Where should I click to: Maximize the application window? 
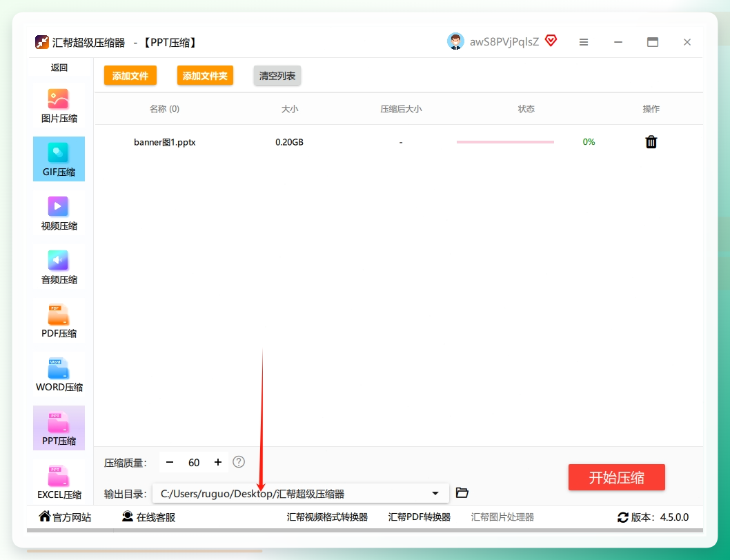coord(653,42)
